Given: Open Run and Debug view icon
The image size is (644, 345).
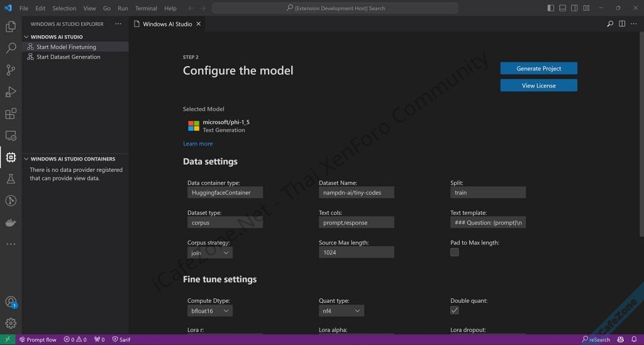Looking at the screenshot, I should pyautogui.click(x=11, y=92).
